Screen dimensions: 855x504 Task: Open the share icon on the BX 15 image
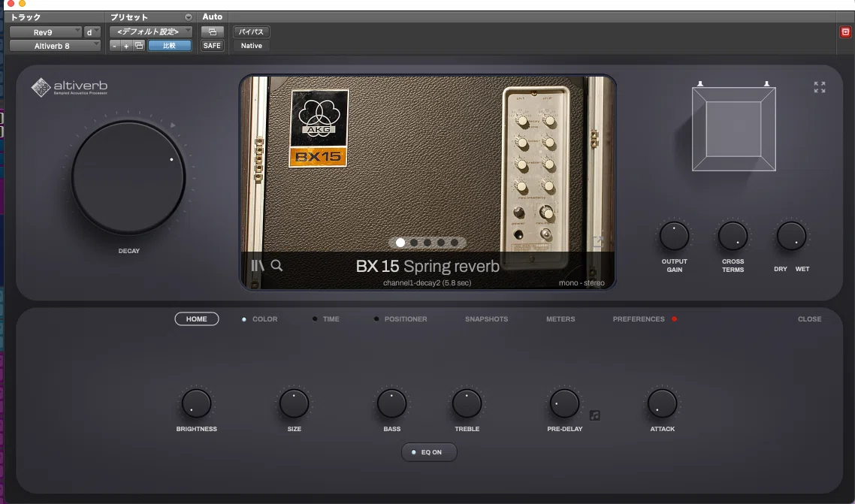(x=598, y=241)
